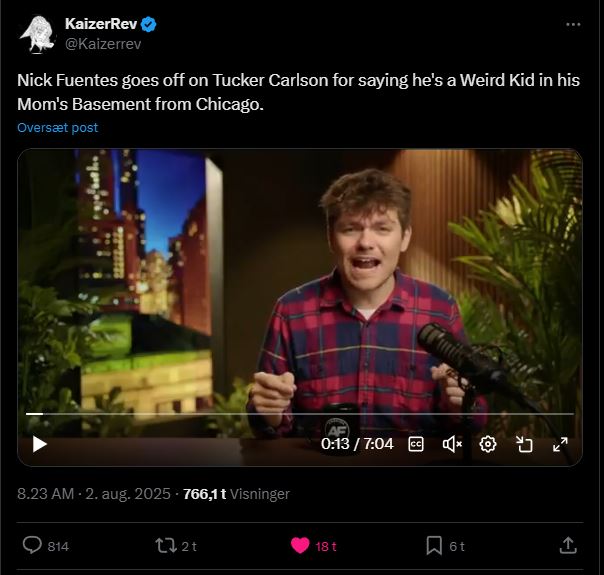604x575 pixels.
Task: Open the reply comments icon
Action: tap(32, 545)
